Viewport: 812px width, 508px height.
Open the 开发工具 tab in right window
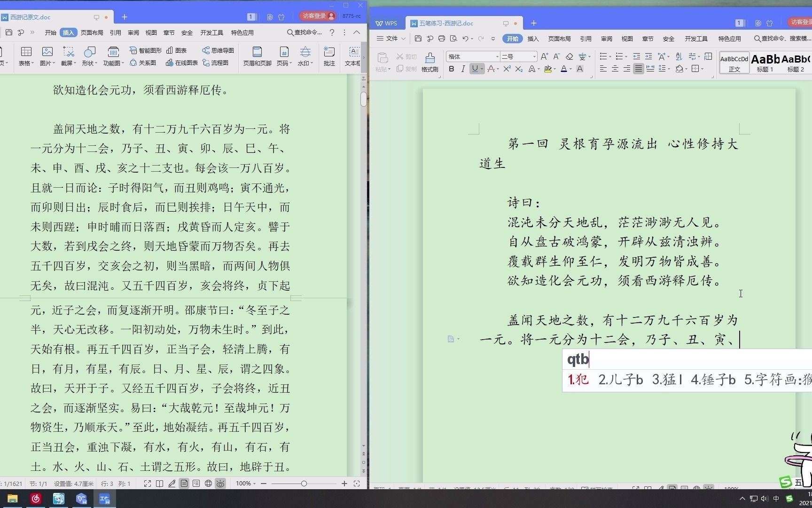pos(696,39)
